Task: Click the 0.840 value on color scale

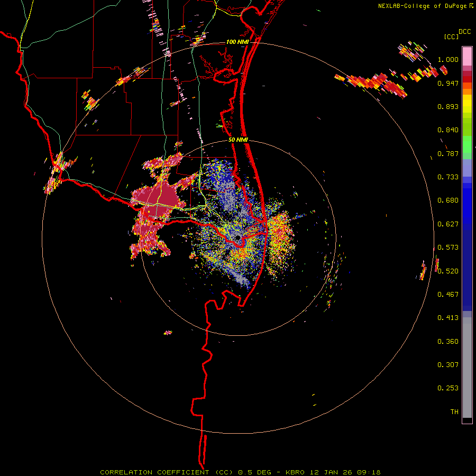Action: (448, 130)
